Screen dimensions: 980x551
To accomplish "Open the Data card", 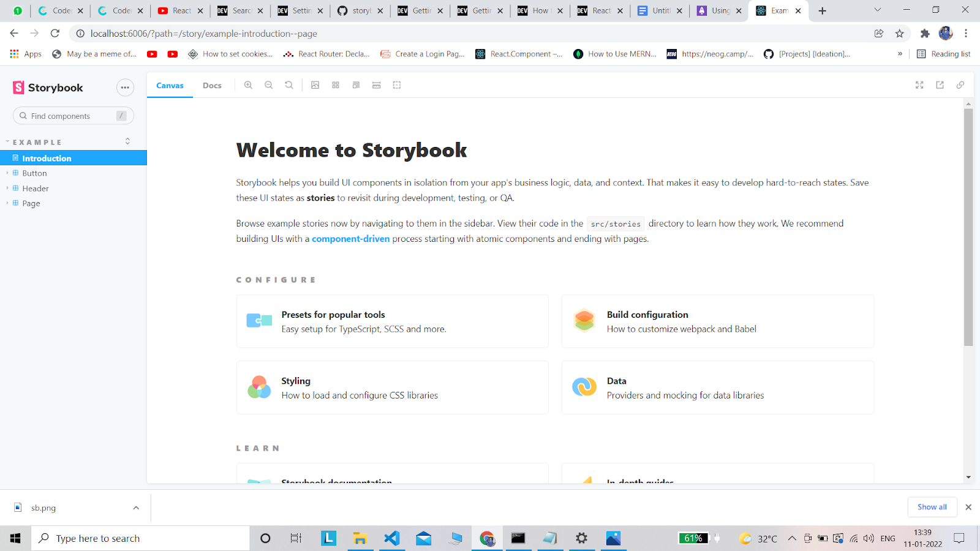I will point(718,388).
